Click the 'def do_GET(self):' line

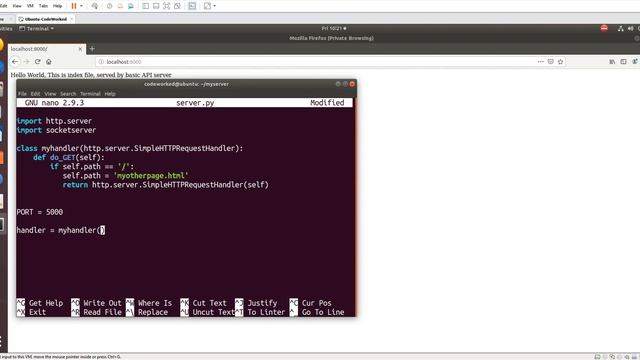(x=69, y=158)
